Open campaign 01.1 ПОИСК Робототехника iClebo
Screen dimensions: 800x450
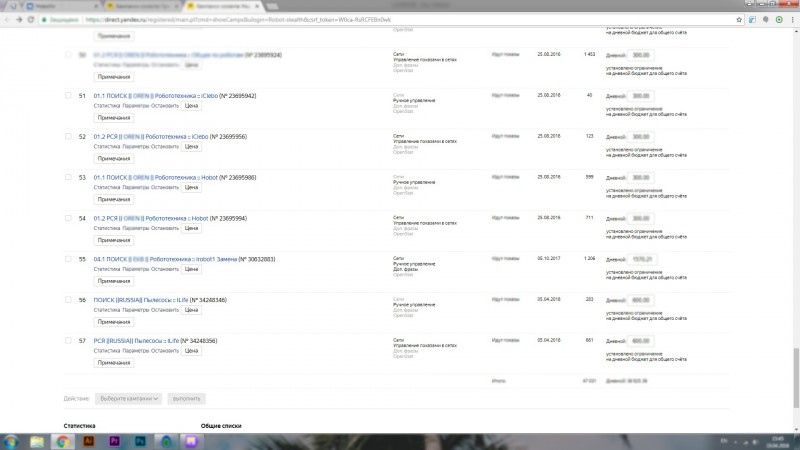(156, 96)
